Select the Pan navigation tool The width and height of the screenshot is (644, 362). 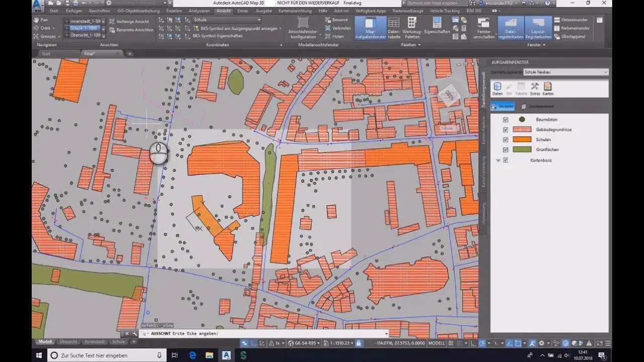[41, 20]
